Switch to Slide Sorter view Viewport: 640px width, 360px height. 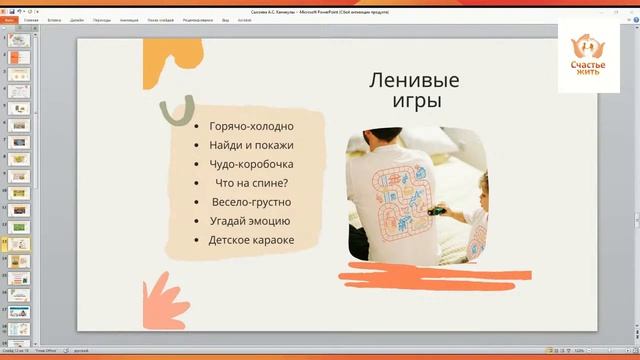coord(556,351)
